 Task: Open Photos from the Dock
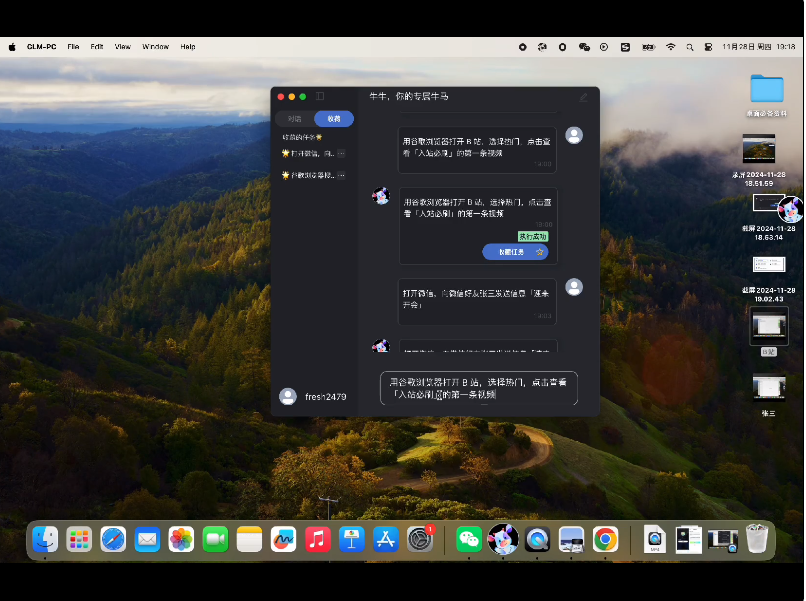[x=181, y=539]
